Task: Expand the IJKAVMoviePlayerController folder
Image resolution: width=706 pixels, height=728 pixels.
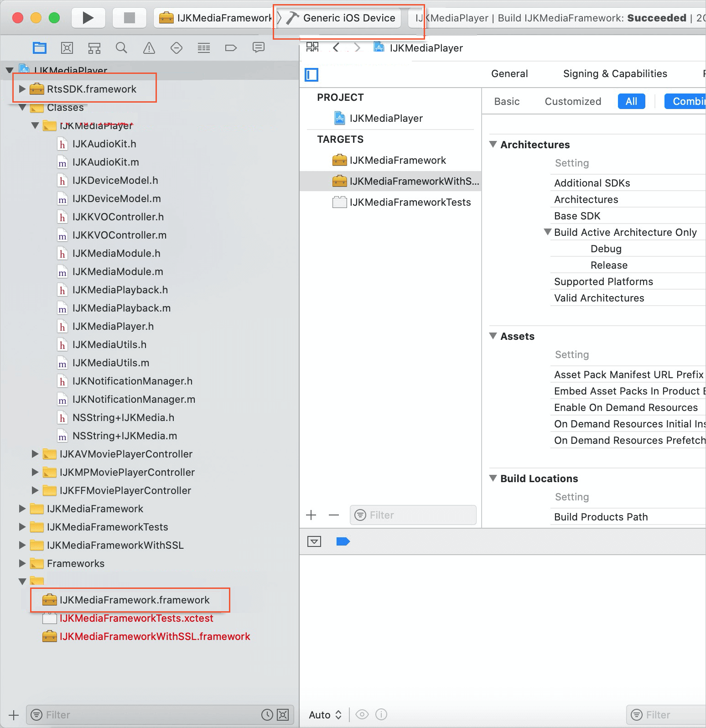Action: pos(35,454)
